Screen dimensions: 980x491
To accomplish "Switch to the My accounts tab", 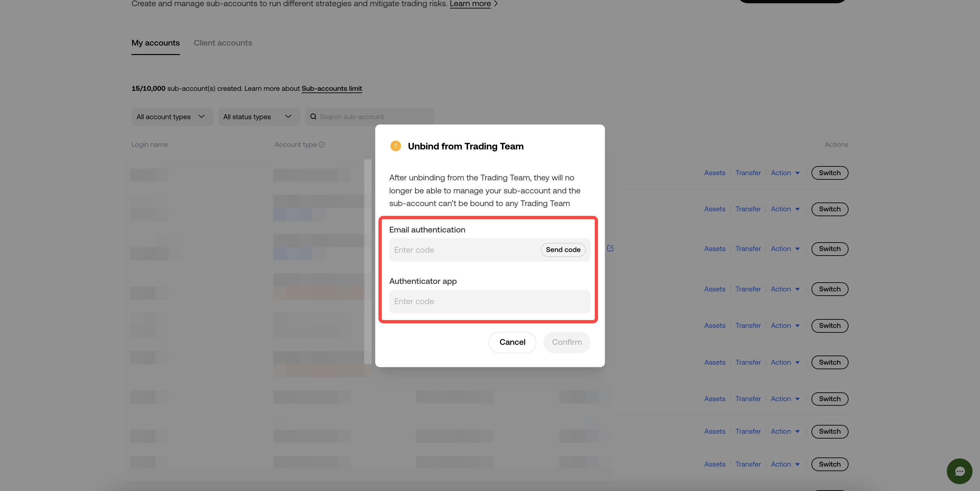I will [x=156, y=43].
